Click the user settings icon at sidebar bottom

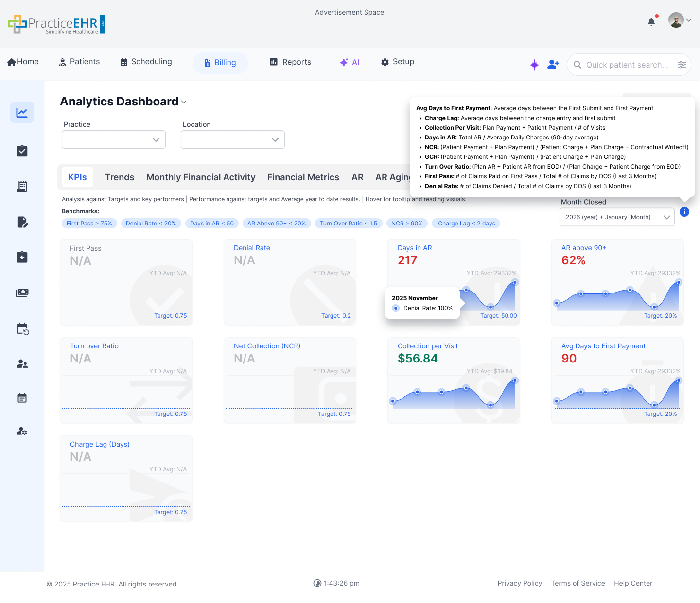coord(22,431)
